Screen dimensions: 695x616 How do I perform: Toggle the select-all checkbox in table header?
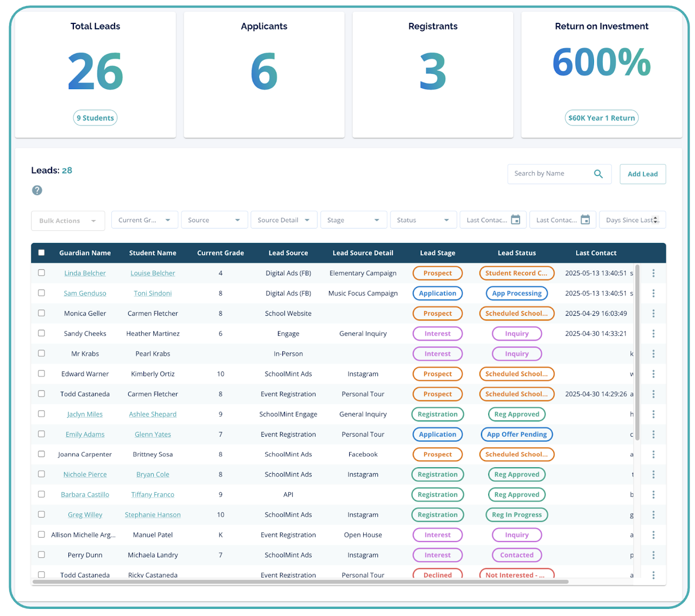tap(41, 253)
